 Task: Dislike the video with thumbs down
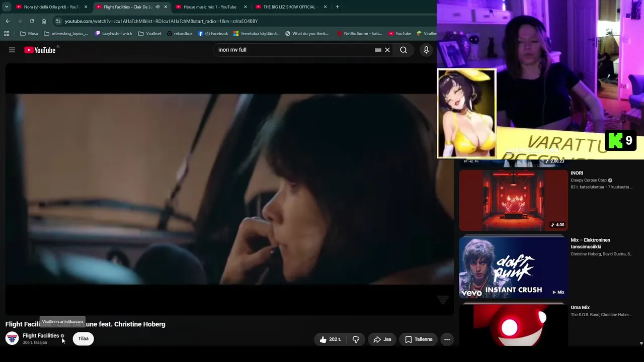click(x=356, y=339)
